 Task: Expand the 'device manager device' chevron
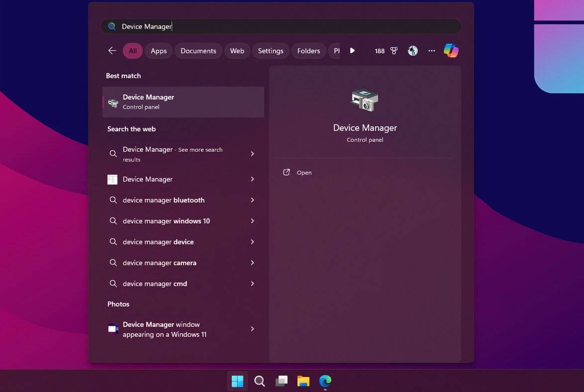tap(253, 242)
